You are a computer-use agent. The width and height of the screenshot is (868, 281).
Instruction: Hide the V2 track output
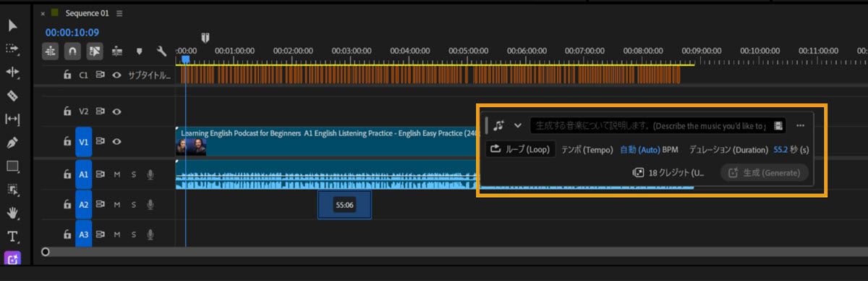pyautogui.click(x=116, y=112)
